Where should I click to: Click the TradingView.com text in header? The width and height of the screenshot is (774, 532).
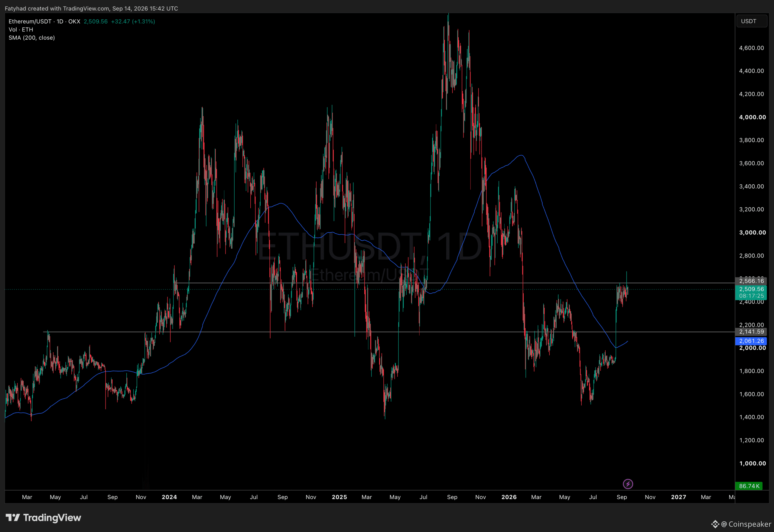tap(86, 8)
